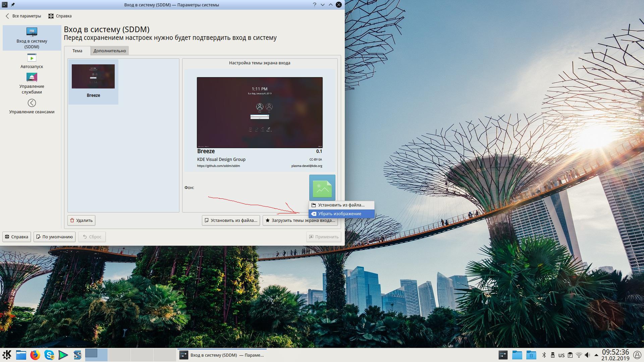Open the volume tray icon
The image size is (644, 362).
(x=587, y=355)
